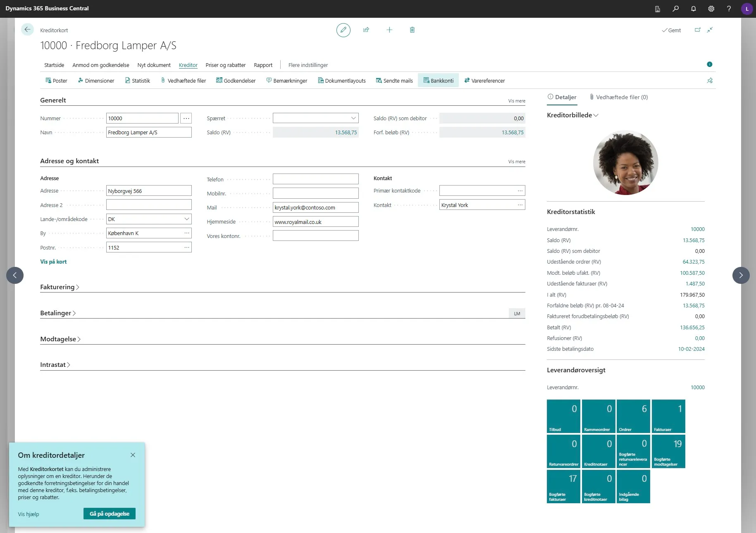Click the help question mark icon

[x=729, y=9]
